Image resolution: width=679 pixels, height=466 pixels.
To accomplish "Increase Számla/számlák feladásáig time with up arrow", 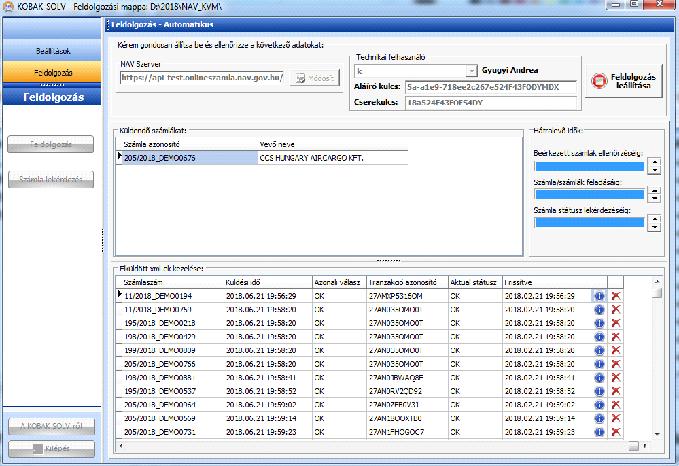I will (x=654, y=191).
